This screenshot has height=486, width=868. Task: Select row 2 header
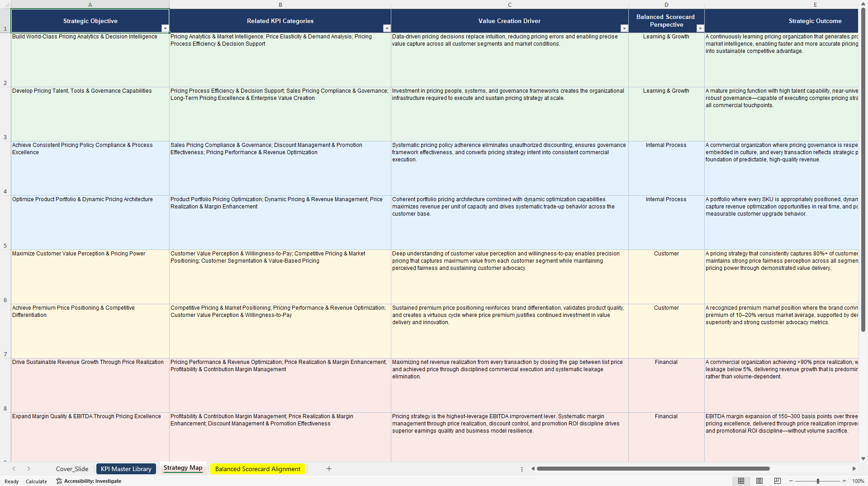[5, 60]
